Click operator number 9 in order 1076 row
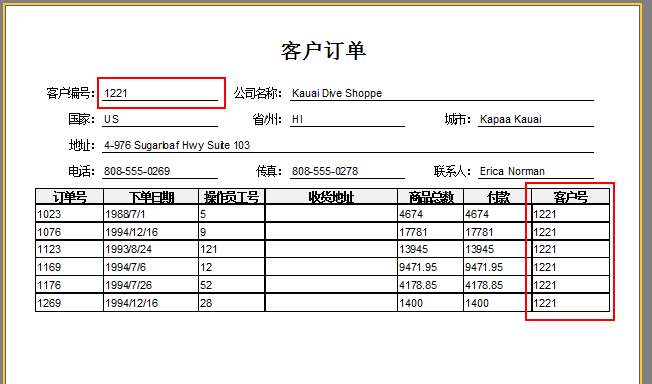The height and width of the screenshot is (384, 652). click(x=203, y=232)
